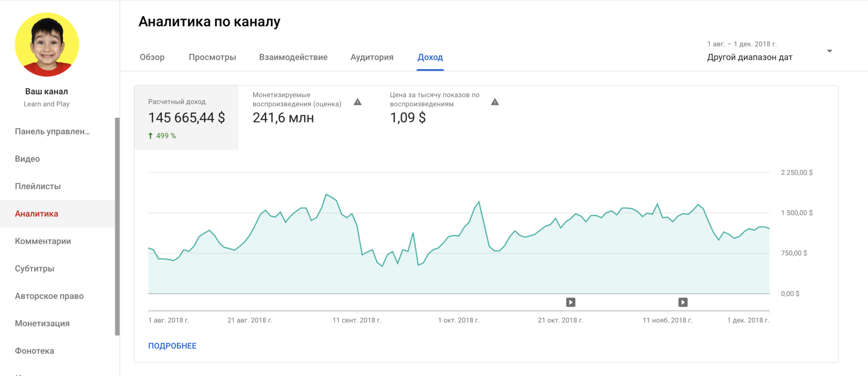Open the Взаимодействие tab
The width and height of the screenshot is (868, 376).
pos(293,57)
